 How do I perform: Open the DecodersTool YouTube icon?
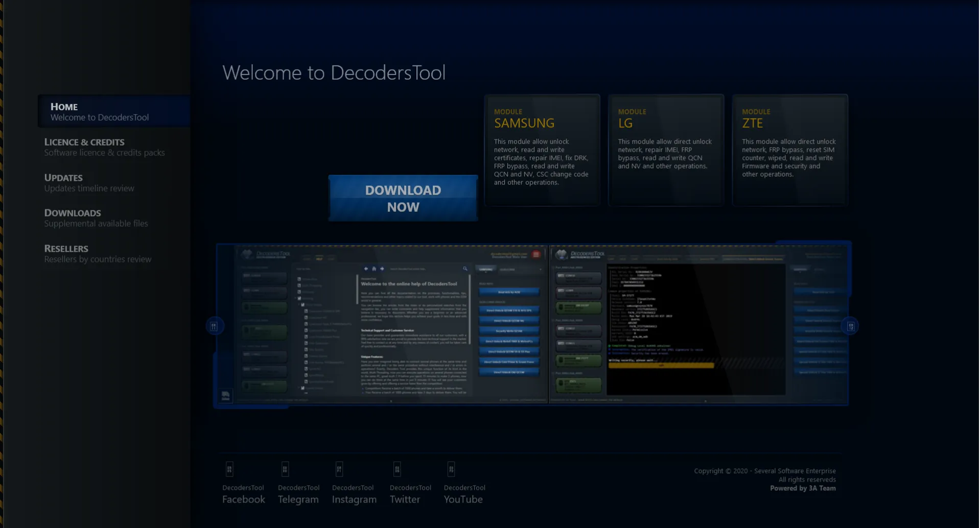tap(451, 469)
